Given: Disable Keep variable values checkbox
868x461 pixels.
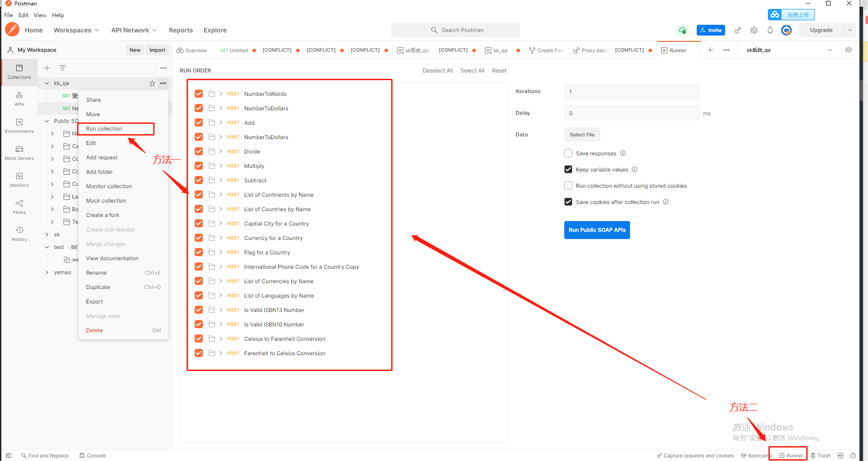Looking at the screenshot, I should pos(568,169).
